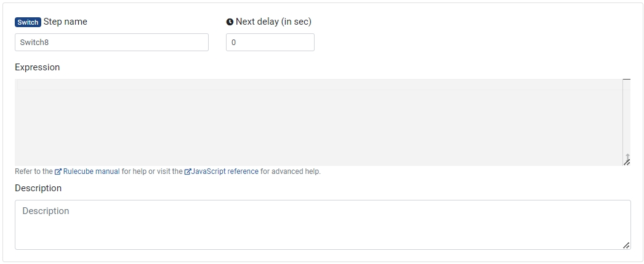Click the external-link icon before JavaScript reference
644x264 pixels.
[187, 171]
